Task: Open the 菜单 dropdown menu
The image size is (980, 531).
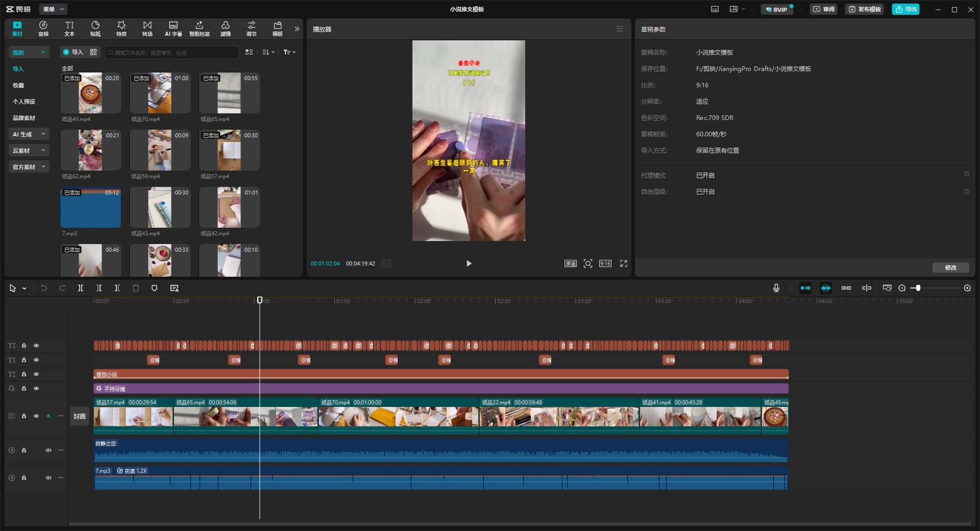Action: [54, 9]
